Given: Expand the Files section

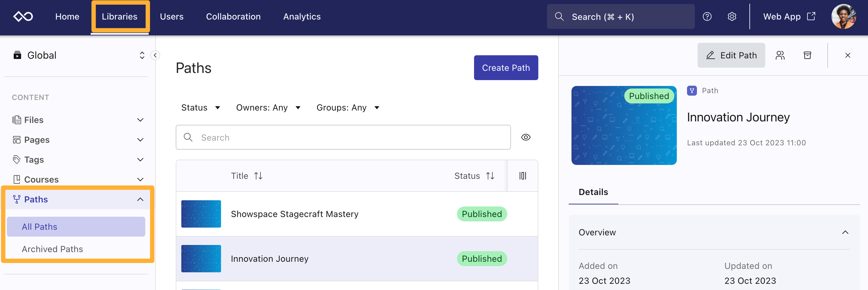Looking at the screenshot, I should (141, 120).
